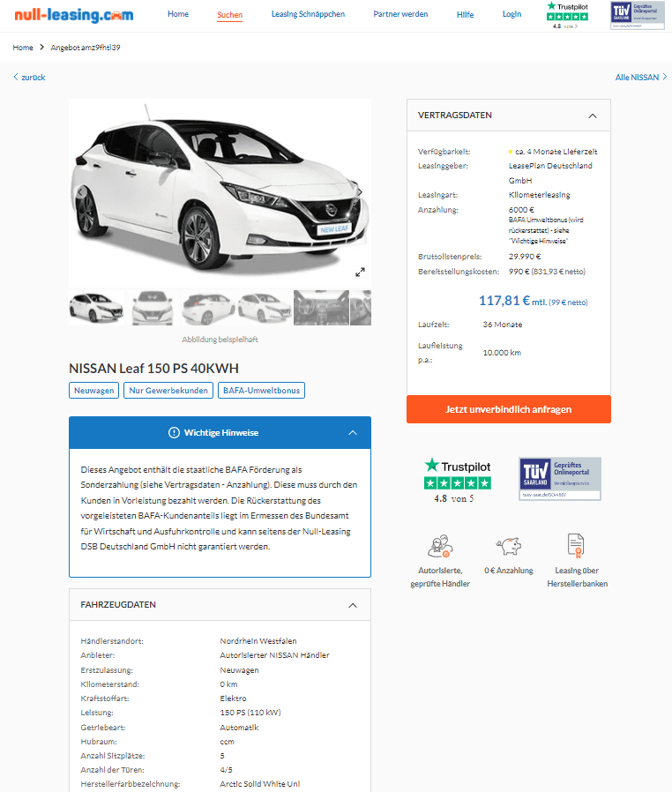The image size is (672, 792).
Task: Click the null-leasing.com logo
Action: [74, 15]
